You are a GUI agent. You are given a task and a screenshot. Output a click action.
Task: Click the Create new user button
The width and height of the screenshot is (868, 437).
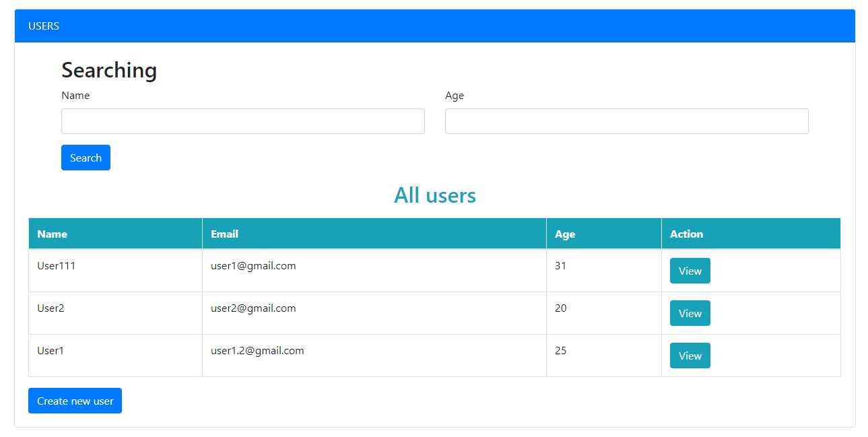tap(75, 401)
